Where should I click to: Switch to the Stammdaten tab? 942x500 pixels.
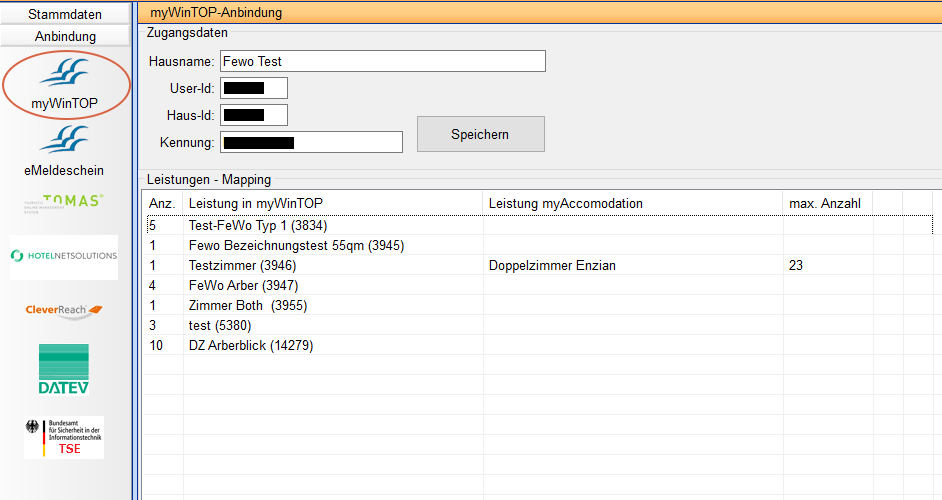pyautogui.click(x=65, y=14)
